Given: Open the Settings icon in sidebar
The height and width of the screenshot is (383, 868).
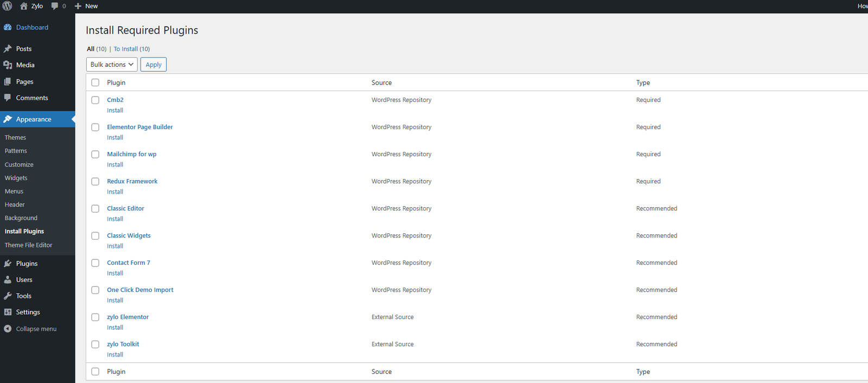Looking at the screenshot, I should tap(8, 312).
